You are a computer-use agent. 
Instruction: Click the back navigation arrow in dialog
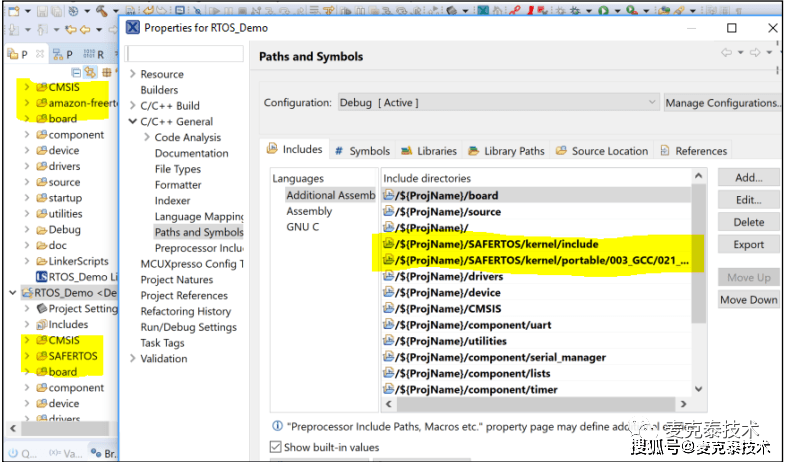point(726,54)
